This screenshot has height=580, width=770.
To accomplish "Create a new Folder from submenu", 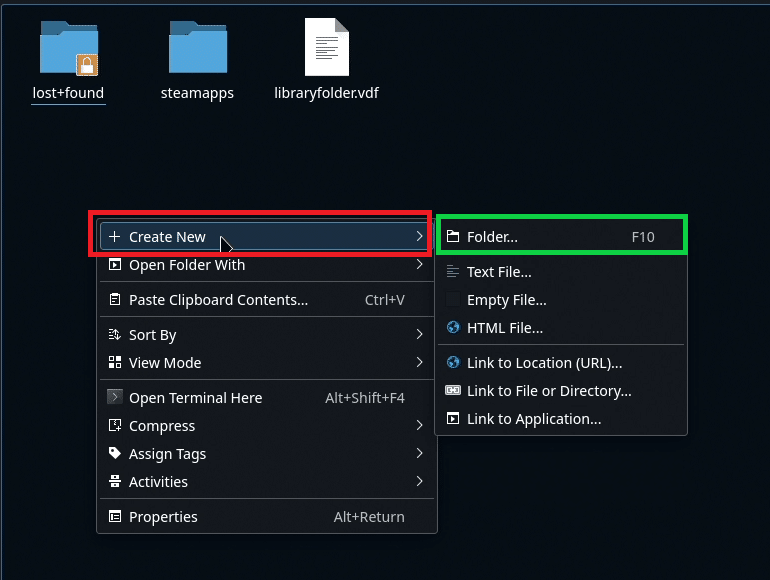I will click(561, 237).
